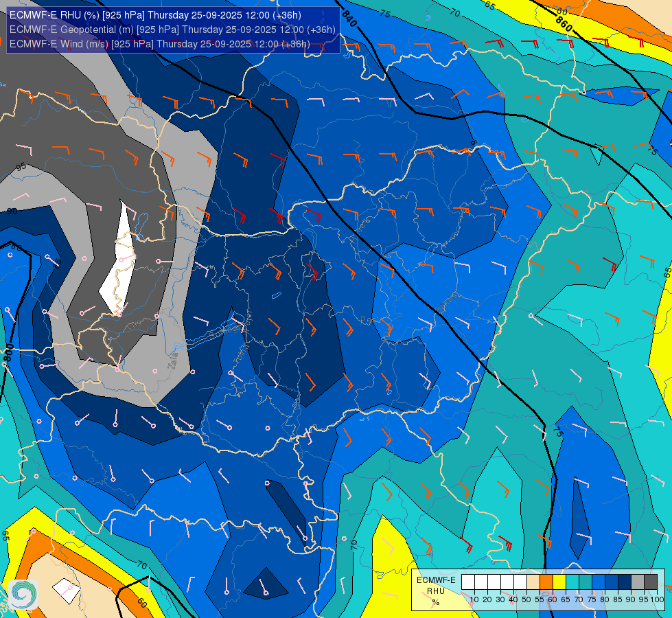Pick the navy 85–90 legend swatch
The image size is (672, 618).
(x=625, y=582)
